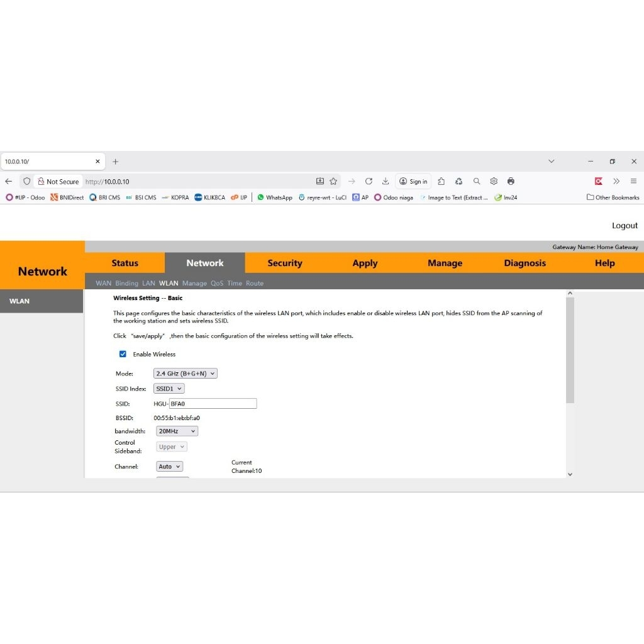
Task: Open a new browser tab
Action: (x=115, y=162)
